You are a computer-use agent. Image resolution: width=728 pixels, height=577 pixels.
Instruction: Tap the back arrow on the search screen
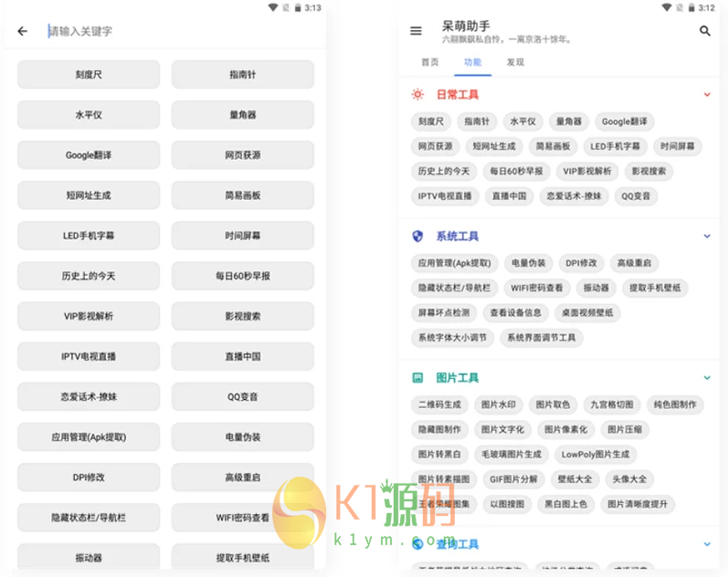tap(22, 31)
